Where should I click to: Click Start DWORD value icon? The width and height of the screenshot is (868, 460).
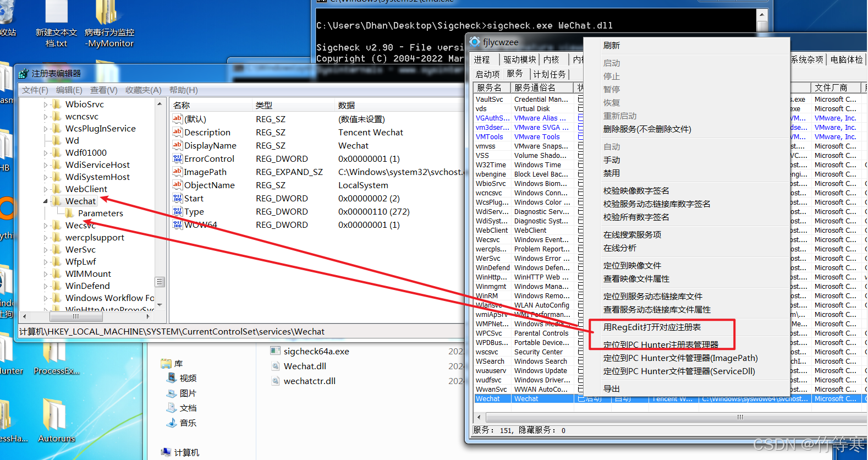click(x=177, y=198)
